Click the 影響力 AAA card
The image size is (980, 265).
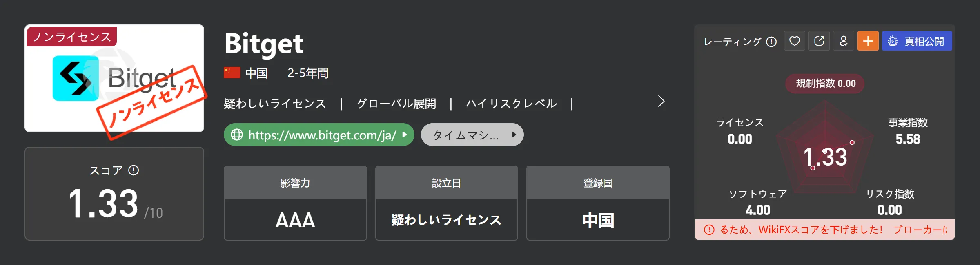coord(295,203)
